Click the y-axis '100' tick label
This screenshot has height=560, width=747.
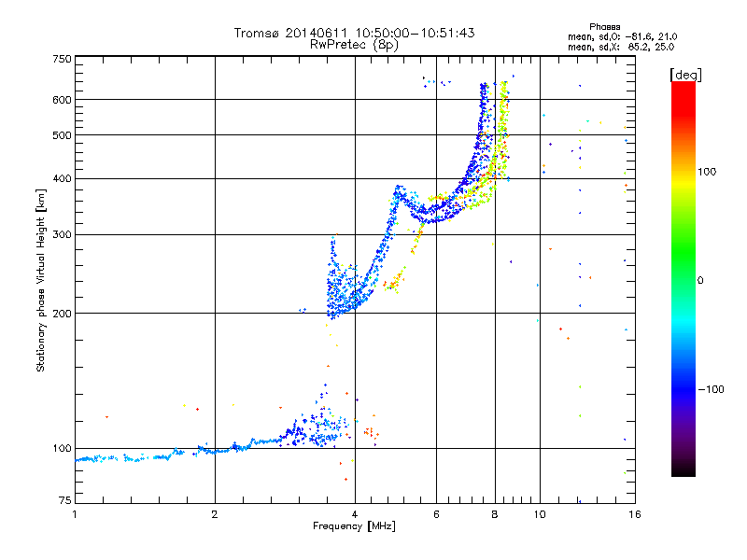[62, 448]
